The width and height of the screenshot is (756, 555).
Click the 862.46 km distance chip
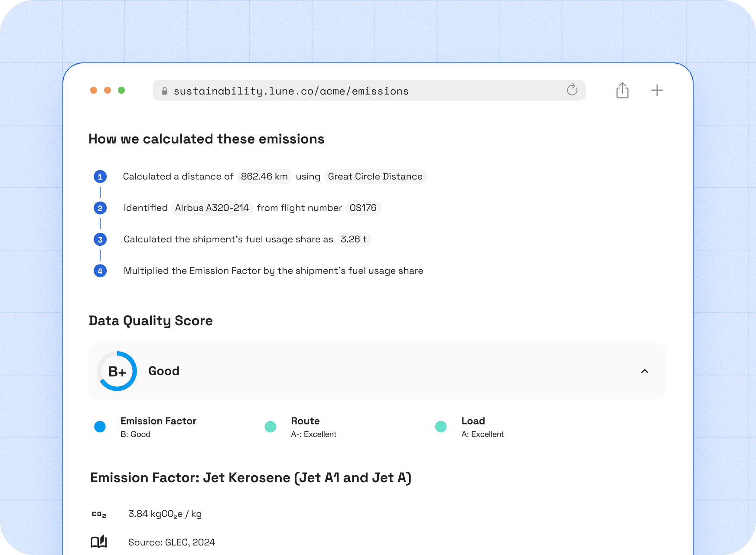[x=264, y=176]
